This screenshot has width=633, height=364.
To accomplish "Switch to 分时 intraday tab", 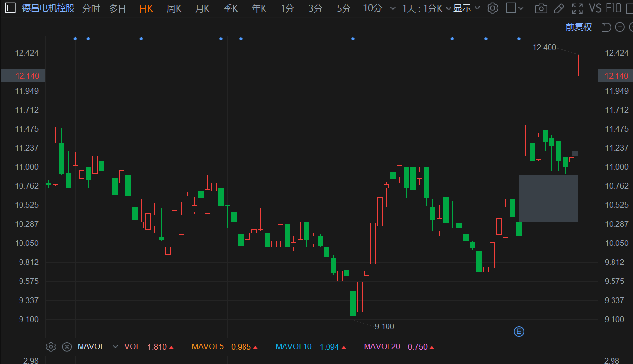I will (91, 8).
